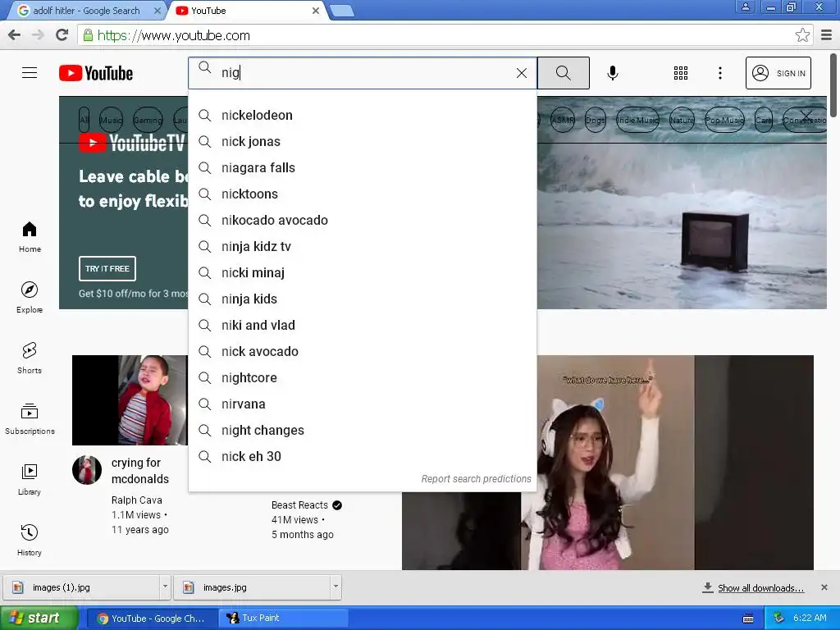Select the Pop Music filter chip

coord(724,120)
